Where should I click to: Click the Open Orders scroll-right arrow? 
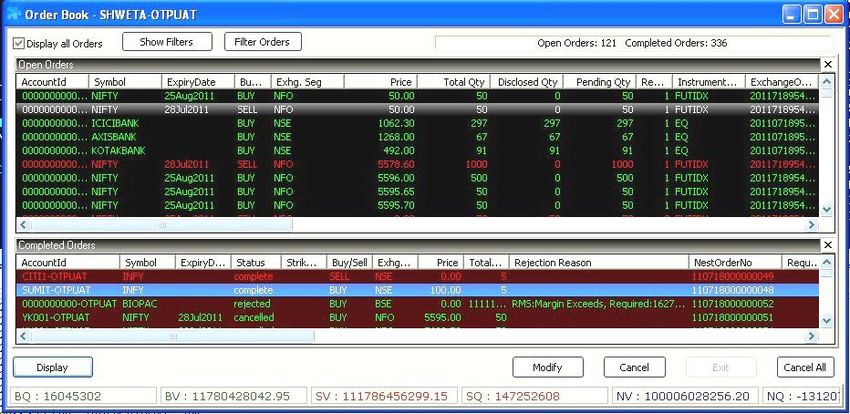tap(812, 224)
